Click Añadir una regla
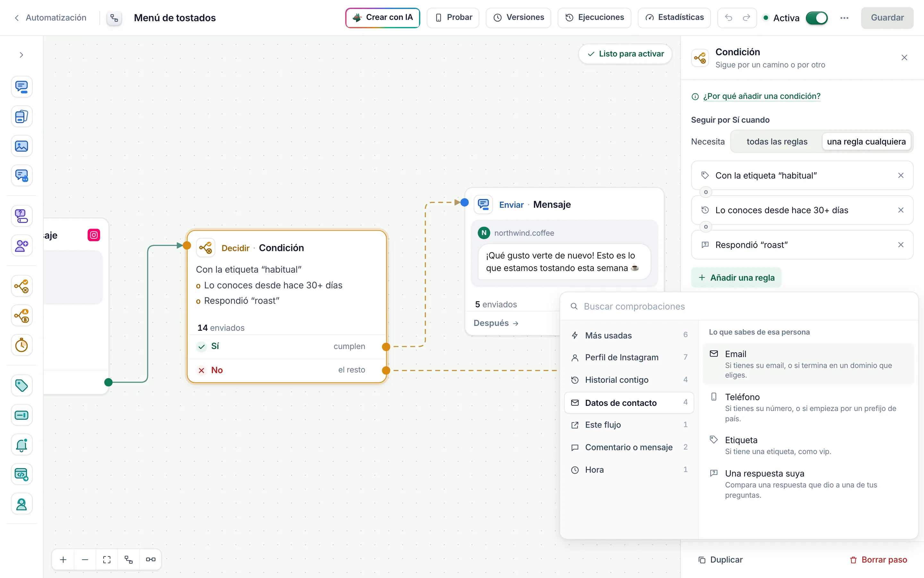924x578 pixels. click(x=736, y=277)
